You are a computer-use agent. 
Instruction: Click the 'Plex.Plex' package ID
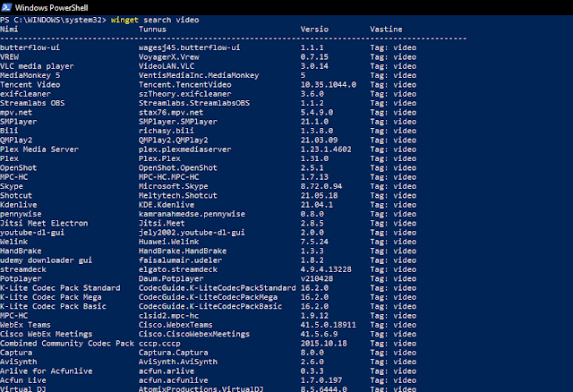click(159, 158)
